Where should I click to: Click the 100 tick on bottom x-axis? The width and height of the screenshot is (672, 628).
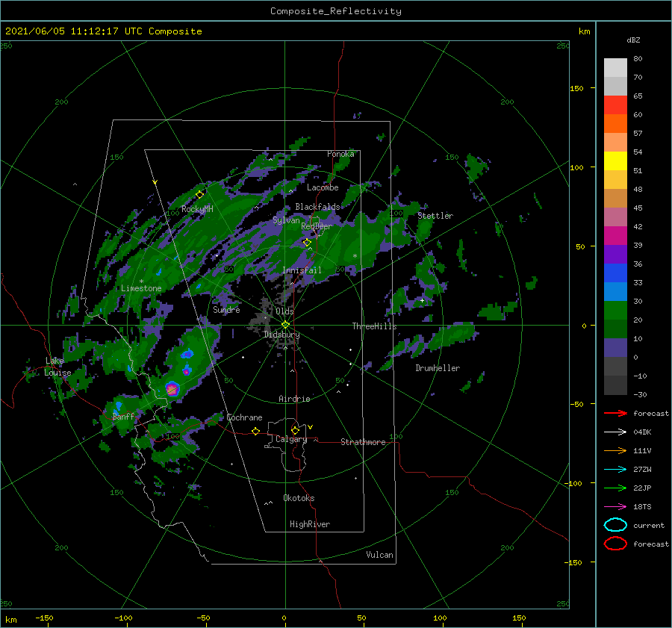440,618
